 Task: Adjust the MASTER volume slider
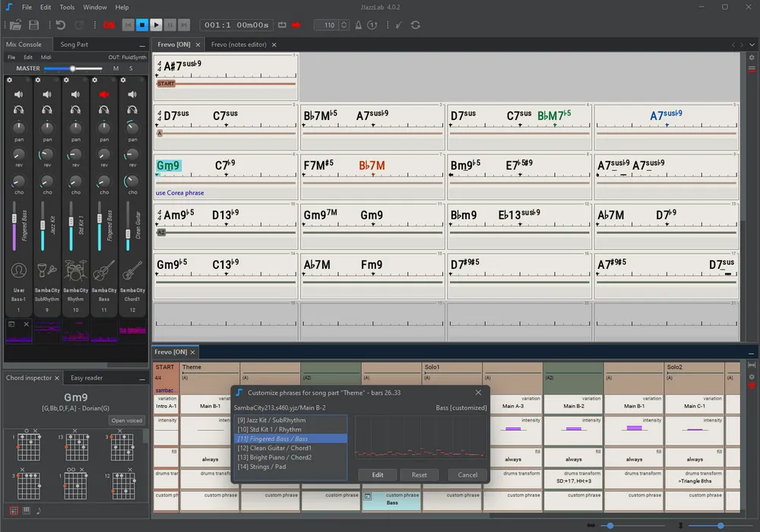(73, 68)
